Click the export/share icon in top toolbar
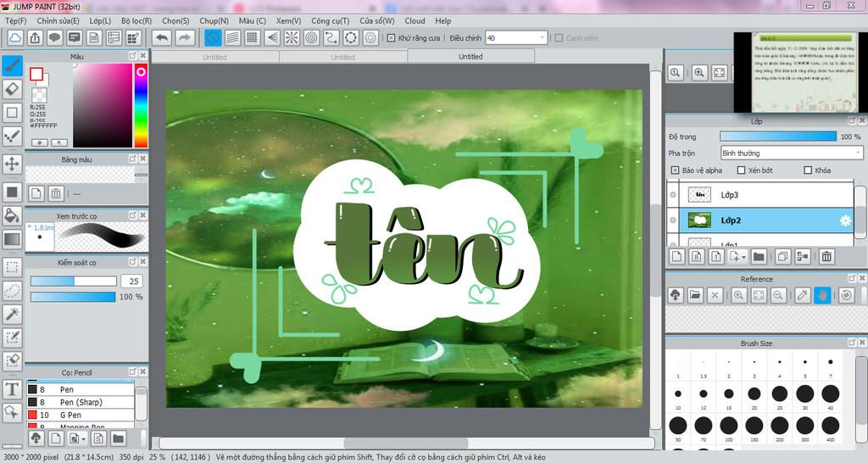This screenshot has width=868, height=463. (36, 37)
